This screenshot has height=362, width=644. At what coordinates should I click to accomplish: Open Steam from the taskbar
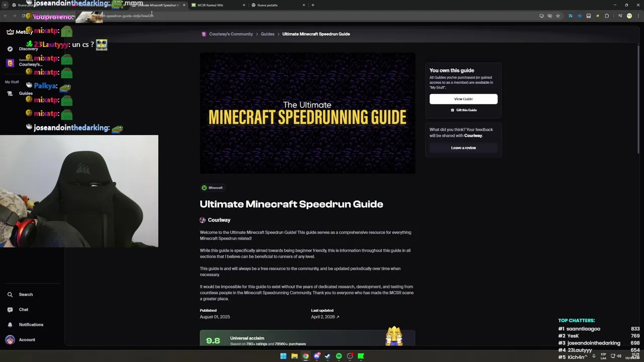[328, 356]
